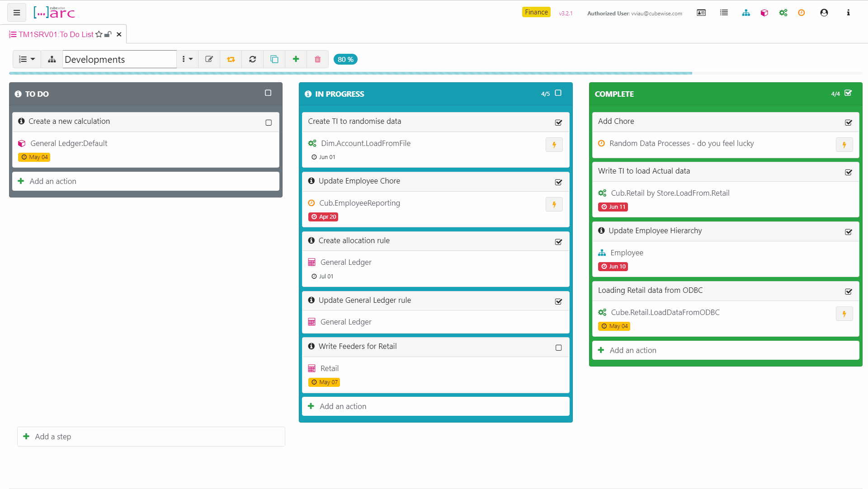
Task: Click Add an action in TO DO column
Action: tap(53, 181)
